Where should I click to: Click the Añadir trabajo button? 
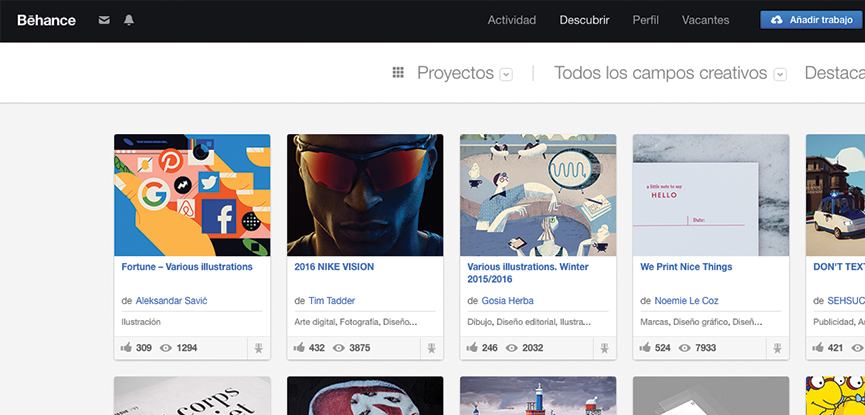coord(812,20)
